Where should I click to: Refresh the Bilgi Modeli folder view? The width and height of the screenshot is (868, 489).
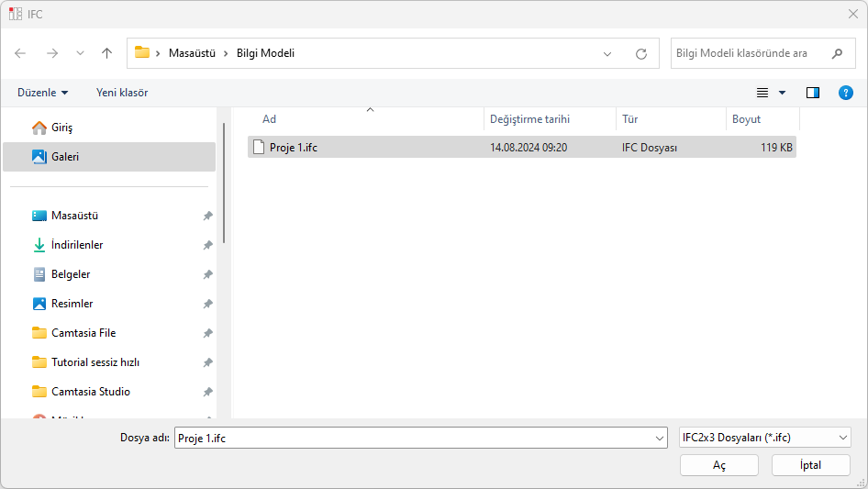point(641,53)
